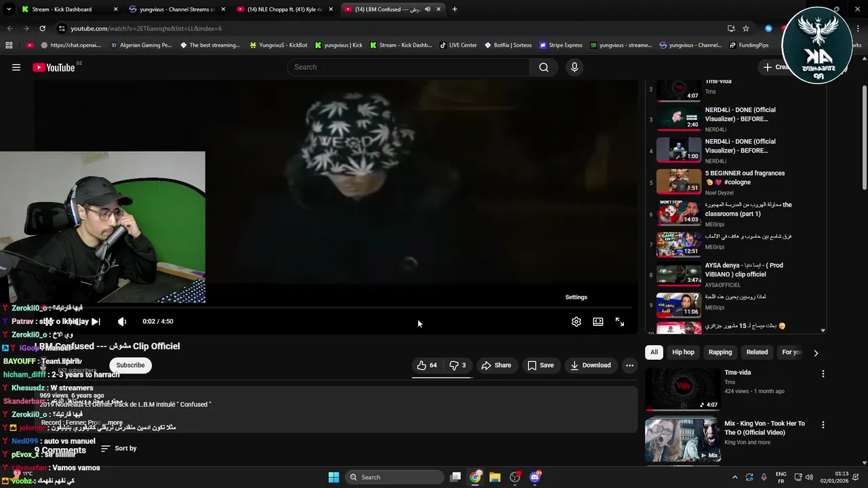Reload the page
The width and height of the screenshot is (868, 488).
(42, 28)
